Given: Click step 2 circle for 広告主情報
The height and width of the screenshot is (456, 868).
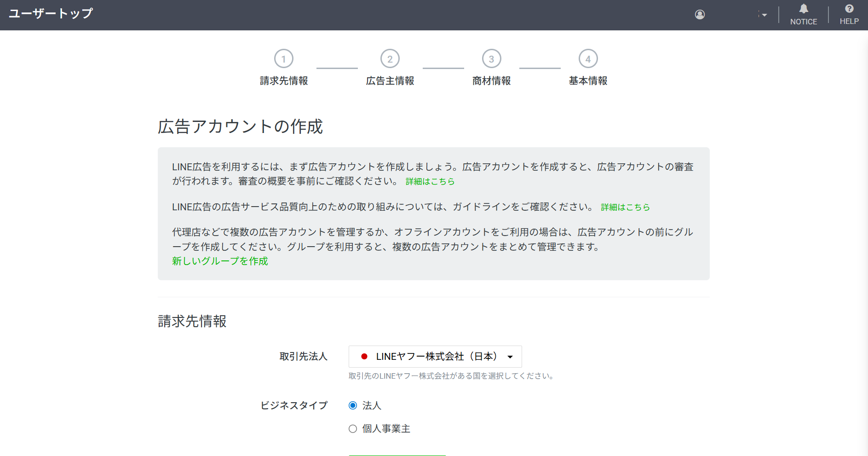Looking at the screenshot, I should (390, 59).
